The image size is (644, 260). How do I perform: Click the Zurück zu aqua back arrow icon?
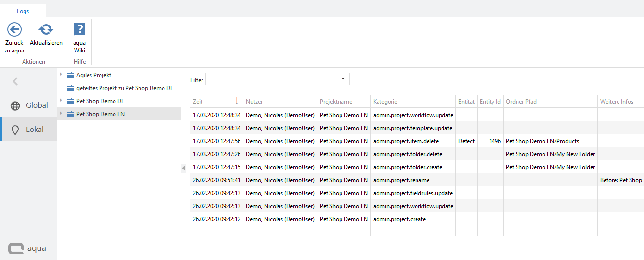(x=14, y=30)
